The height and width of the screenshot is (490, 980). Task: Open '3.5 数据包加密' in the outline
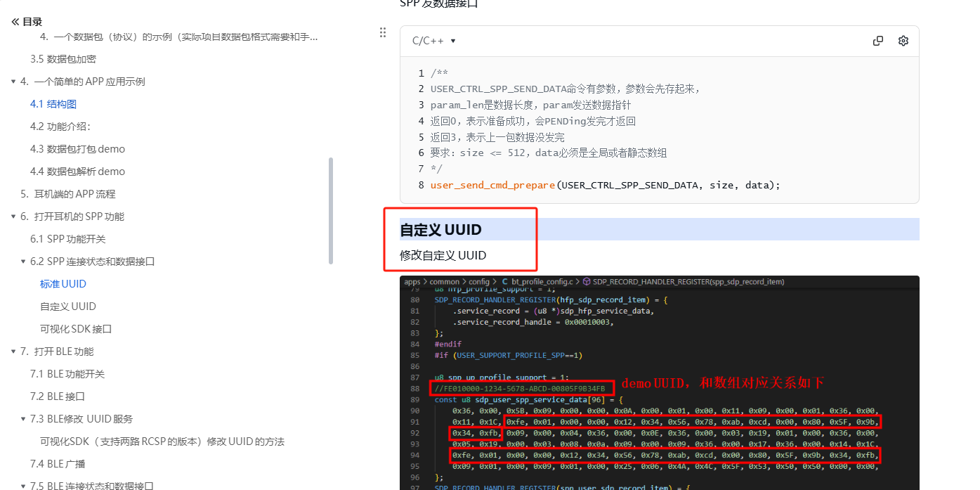[63, 59]
